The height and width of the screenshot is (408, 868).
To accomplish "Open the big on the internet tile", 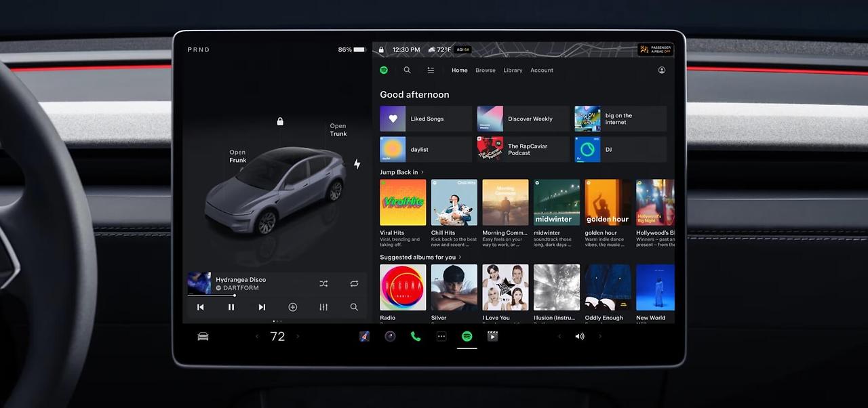I will click(x=620, y=119).
